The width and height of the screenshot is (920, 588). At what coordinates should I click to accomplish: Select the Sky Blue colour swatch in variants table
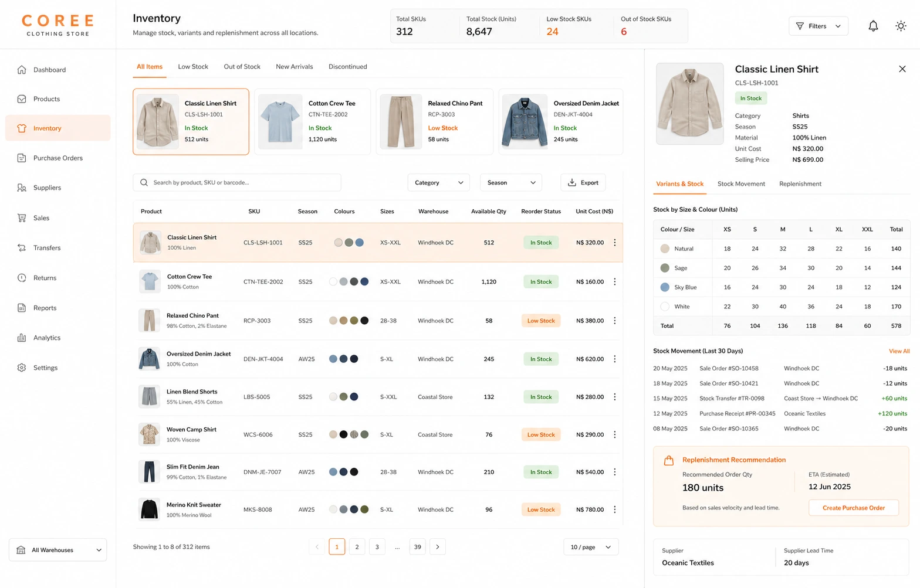tap(665, 287)
